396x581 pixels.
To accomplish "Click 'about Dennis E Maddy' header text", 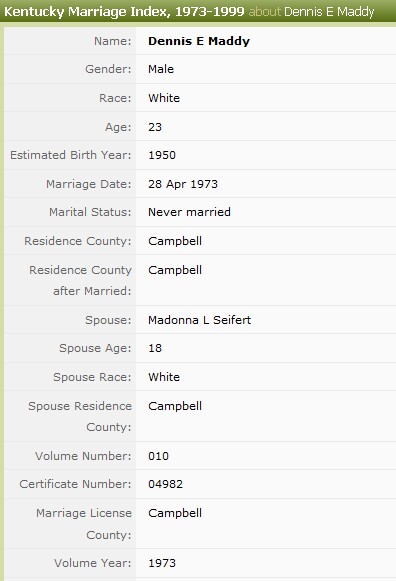I will (311, 11).
